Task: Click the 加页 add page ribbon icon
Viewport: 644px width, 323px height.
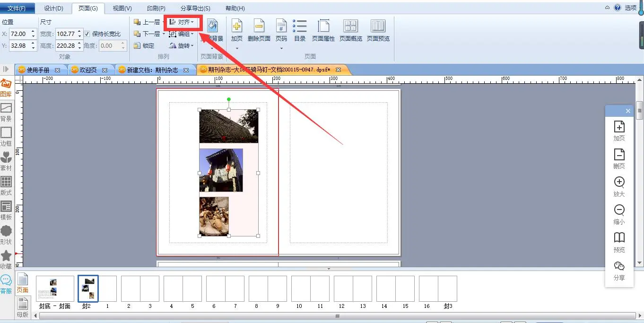Action: (x=237, y=26)
